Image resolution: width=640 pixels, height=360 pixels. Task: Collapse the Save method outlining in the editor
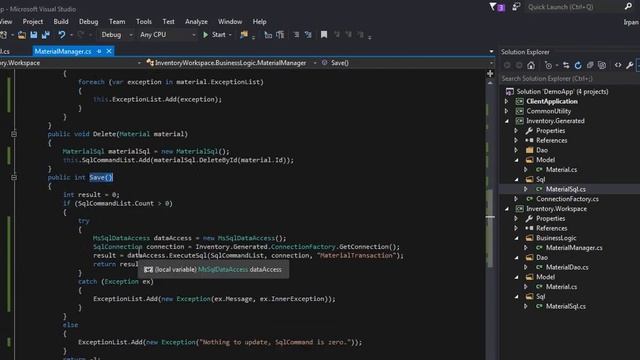tap(14, 177)
